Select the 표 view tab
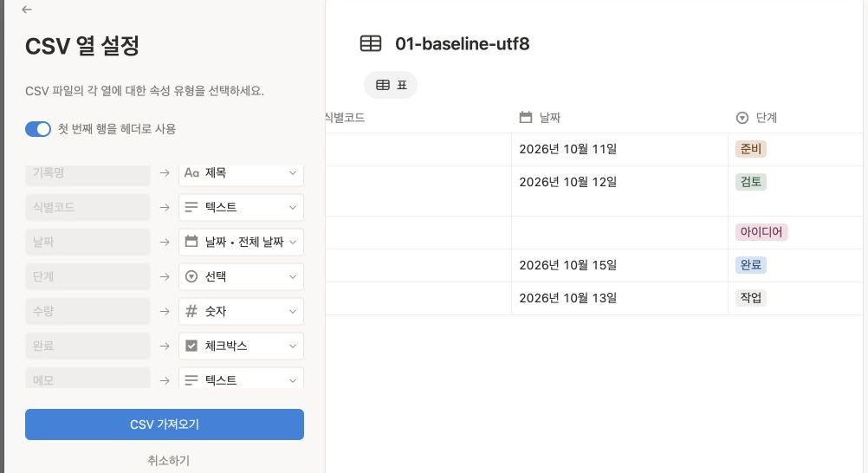The width and height of the screenshot is (868, 473). (391, 85)
